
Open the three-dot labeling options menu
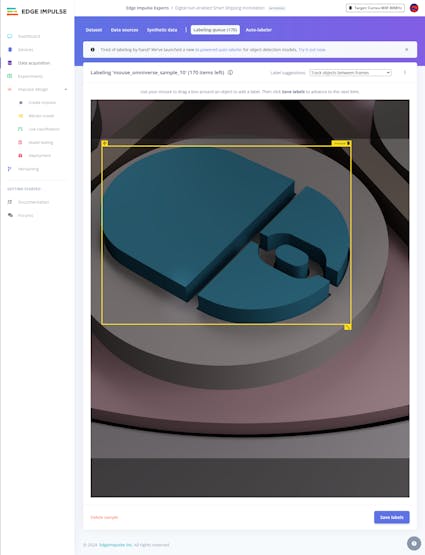(x=405, y=73)
